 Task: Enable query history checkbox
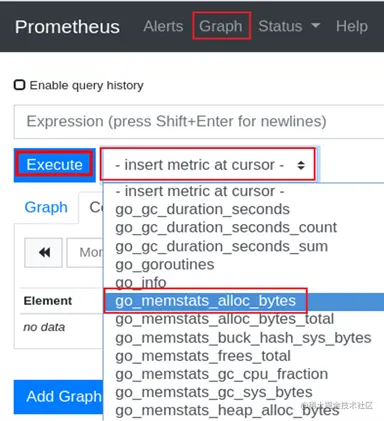click(19, 85)
